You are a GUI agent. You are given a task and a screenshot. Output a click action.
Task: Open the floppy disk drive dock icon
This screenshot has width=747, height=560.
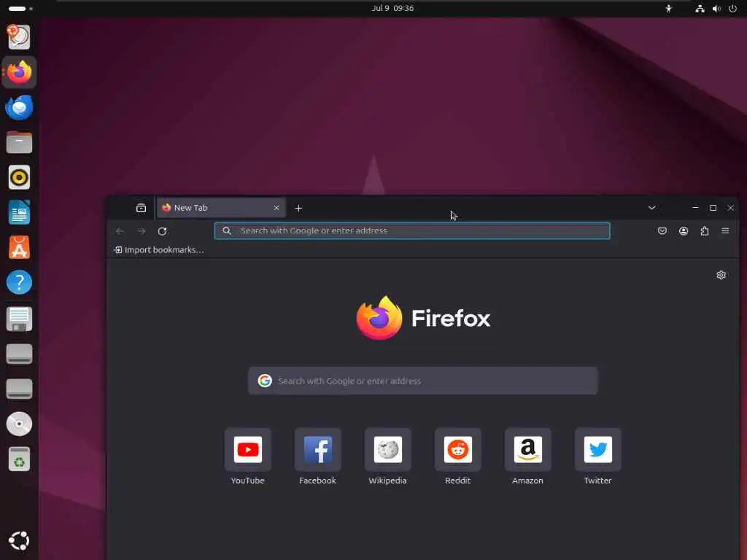click(x=19, y=319)
